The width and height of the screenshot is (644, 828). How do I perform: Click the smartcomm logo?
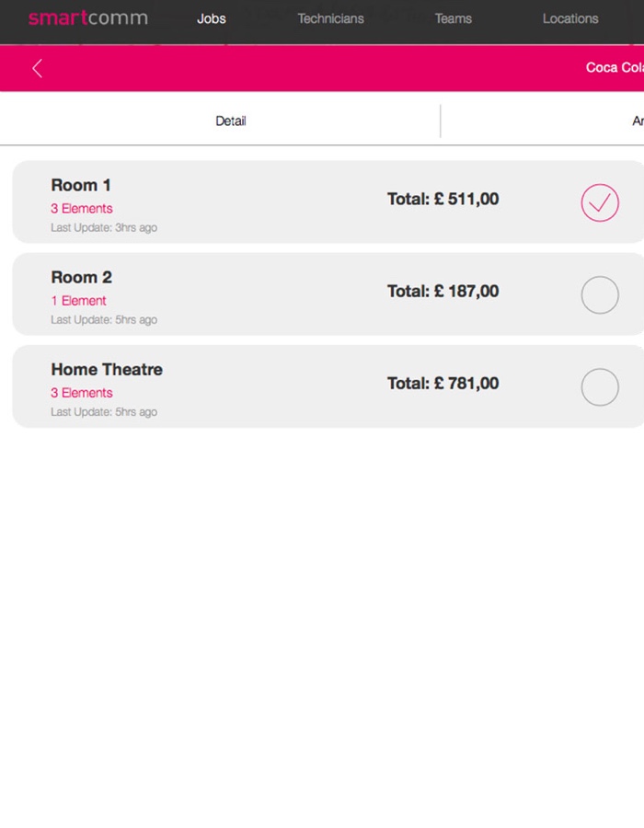pos(87,18)
